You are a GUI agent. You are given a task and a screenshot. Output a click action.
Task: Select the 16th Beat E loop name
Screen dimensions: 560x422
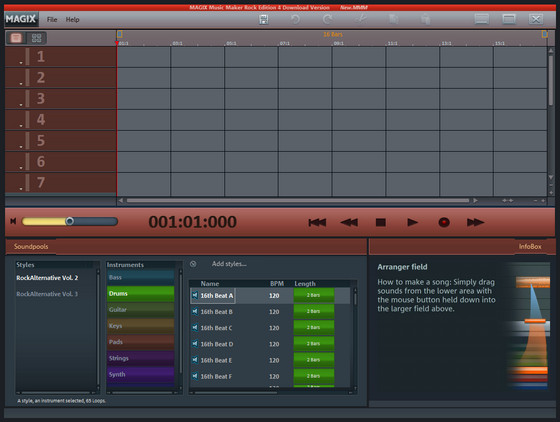coord(216,360)
